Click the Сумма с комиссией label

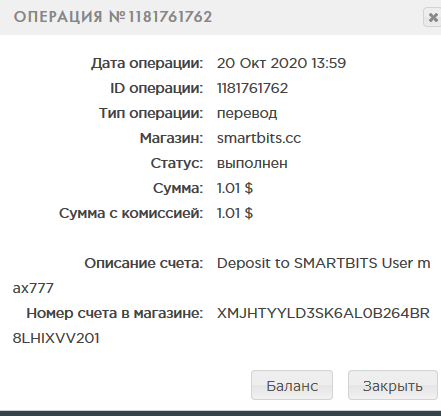(x=131, y=213)
